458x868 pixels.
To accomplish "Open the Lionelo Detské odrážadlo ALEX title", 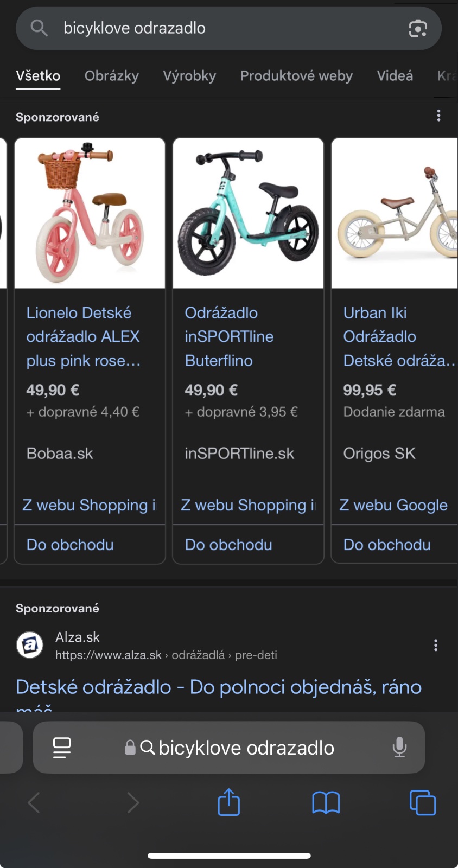I will coord(83,336).
